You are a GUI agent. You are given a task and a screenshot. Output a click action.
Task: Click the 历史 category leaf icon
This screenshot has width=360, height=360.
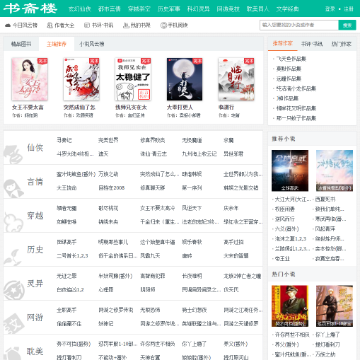[13, 257]
